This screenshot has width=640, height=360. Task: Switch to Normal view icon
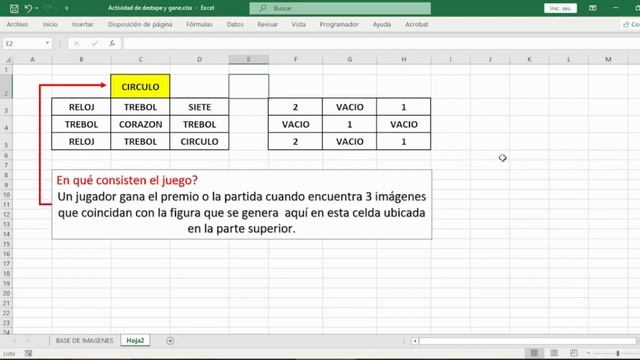pyautogui.click(x=534, y=353)
